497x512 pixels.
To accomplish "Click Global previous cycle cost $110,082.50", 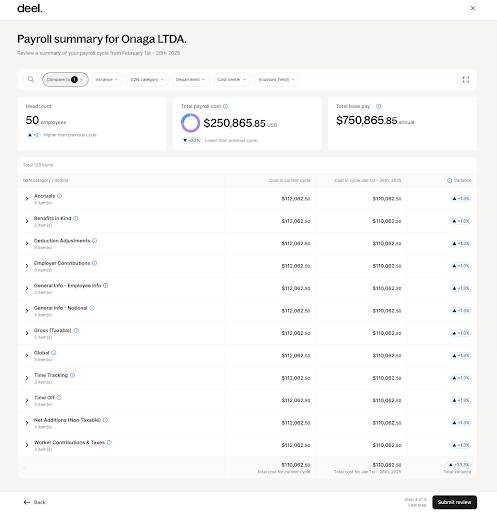I will point(387,355).
